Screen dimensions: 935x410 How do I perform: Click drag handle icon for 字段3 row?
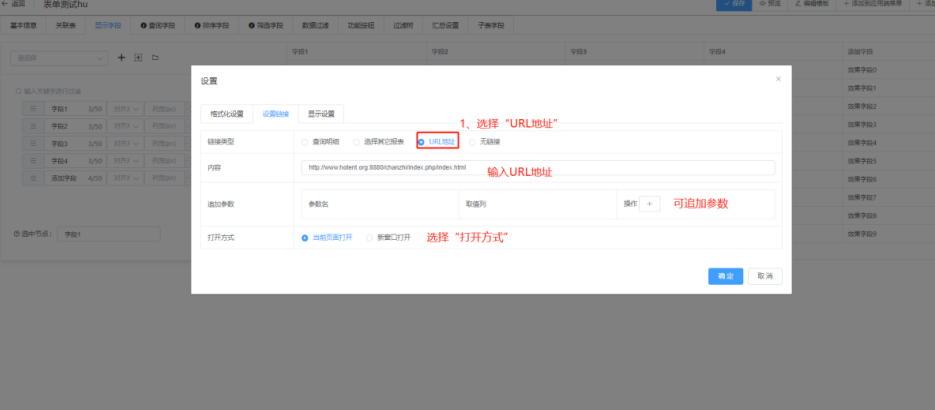click(33, 144)
